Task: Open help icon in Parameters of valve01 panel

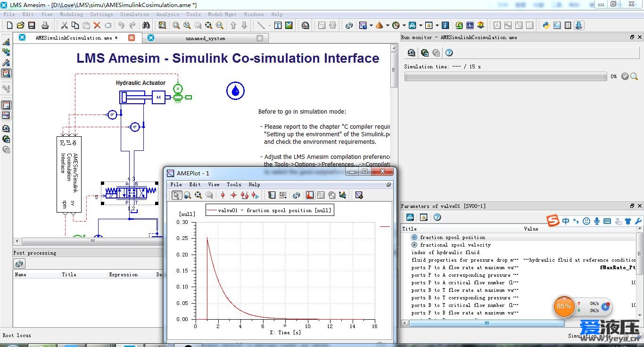Action: click(x=437, y=217)
